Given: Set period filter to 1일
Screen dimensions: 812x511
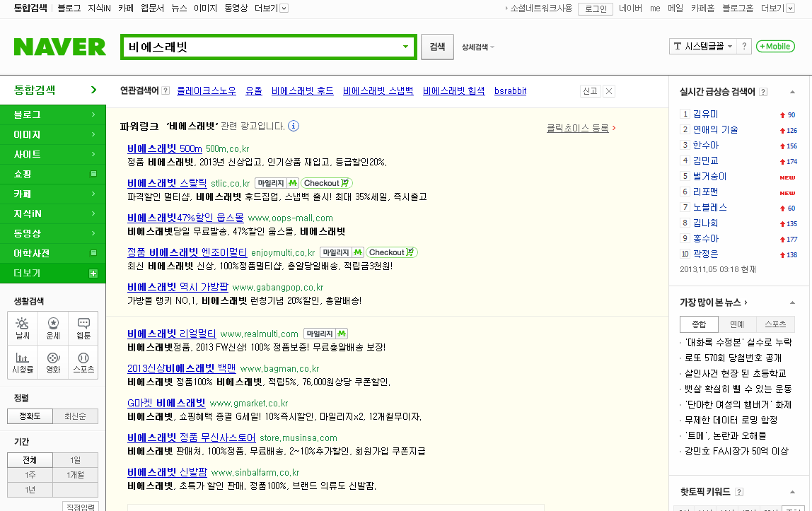Looking at the screenshot, I should click(75, 460).
